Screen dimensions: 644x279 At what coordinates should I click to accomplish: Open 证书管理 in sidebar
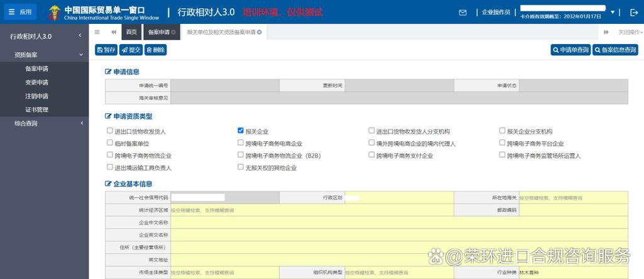coord(36,110)
